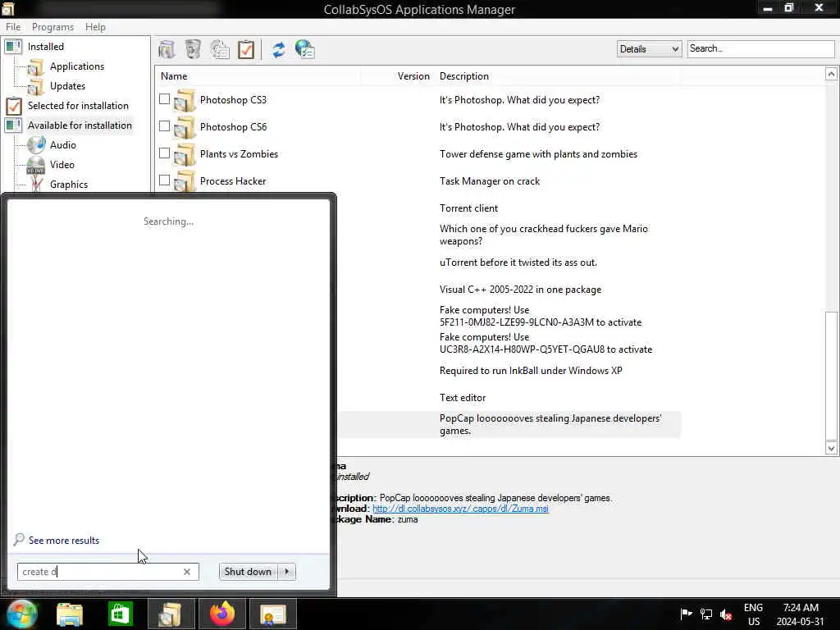Open the File menu
This screenshot has width=840, height=630.
[13, 27]
